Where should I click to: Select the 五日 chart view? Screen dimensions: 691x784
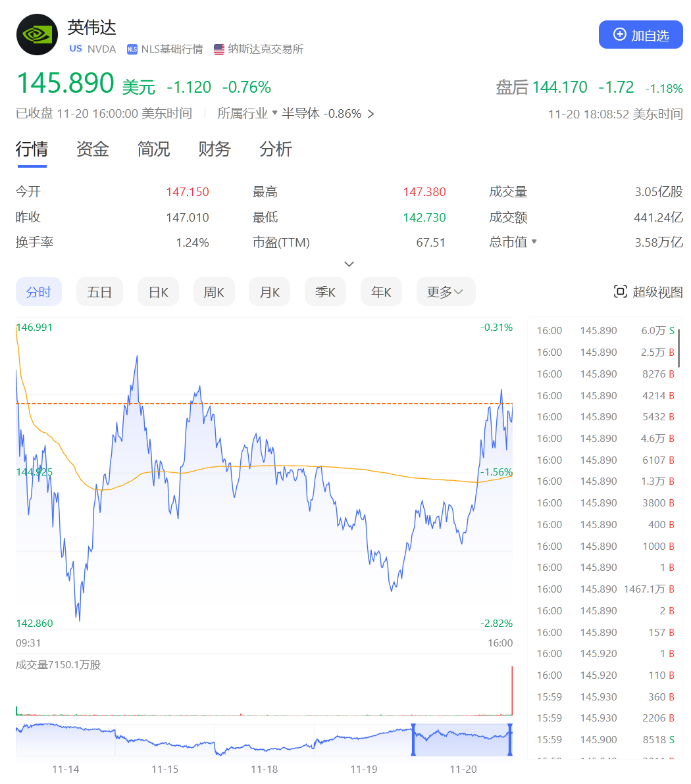coord(99,291)
